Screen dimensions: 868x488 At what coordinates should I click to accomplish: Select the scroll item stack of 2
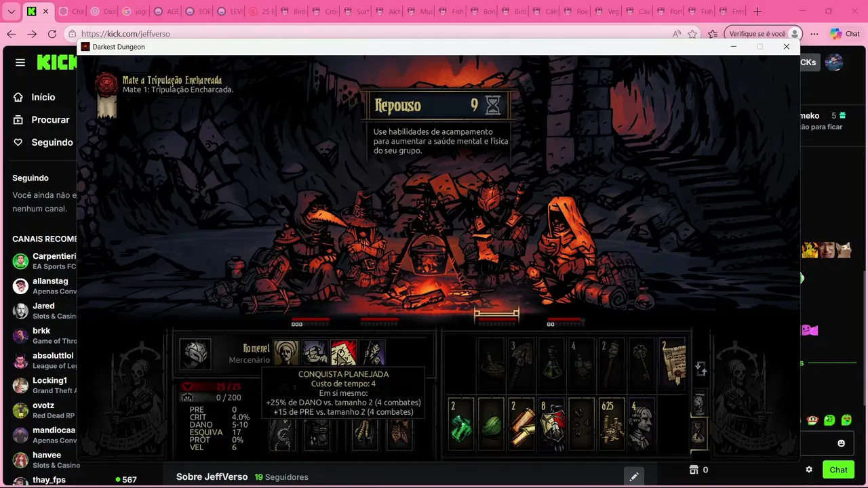point(673,364)
